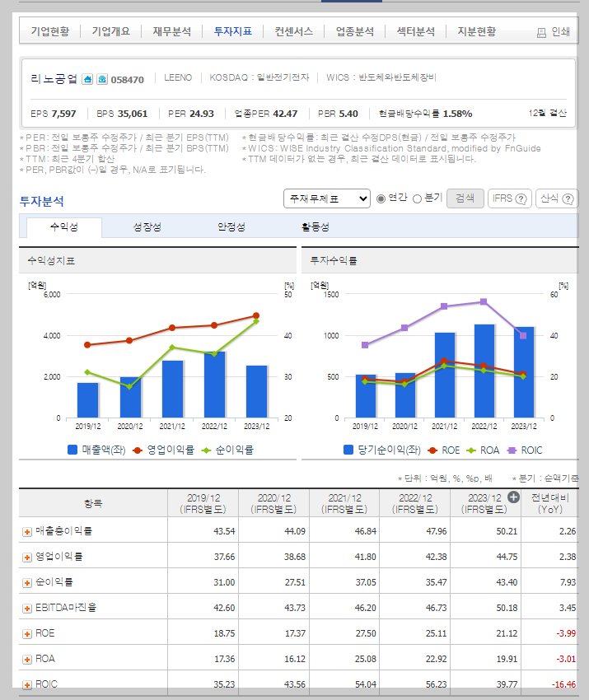
Task: Click the 업종PER 42.47 value
Action: point(285,114)
